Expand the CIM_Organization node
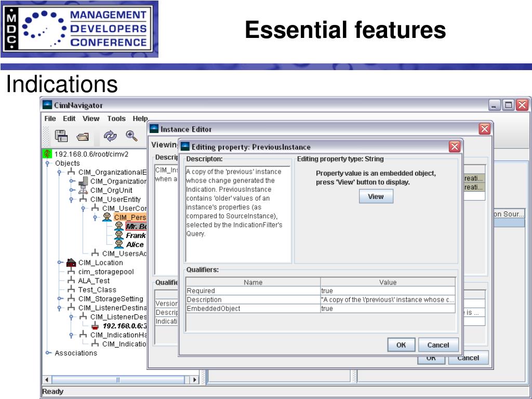 click(72, 181)
